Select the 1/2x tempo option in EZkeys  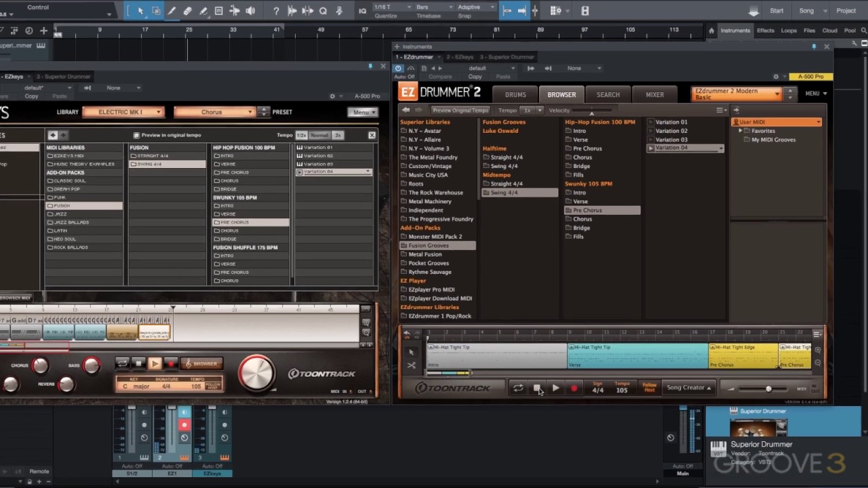(x=301, y=135)
